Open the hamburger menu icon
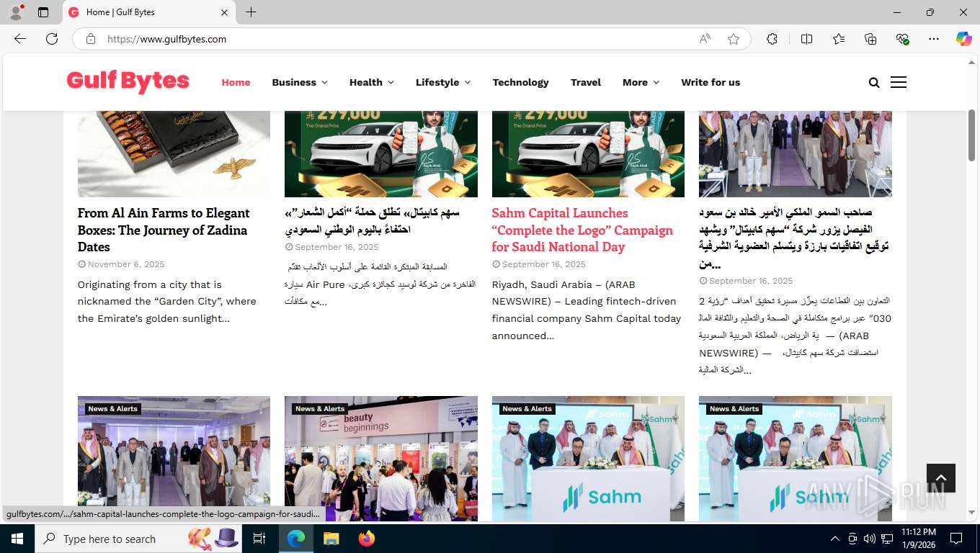Screen dimensions: 980x553 899,82
